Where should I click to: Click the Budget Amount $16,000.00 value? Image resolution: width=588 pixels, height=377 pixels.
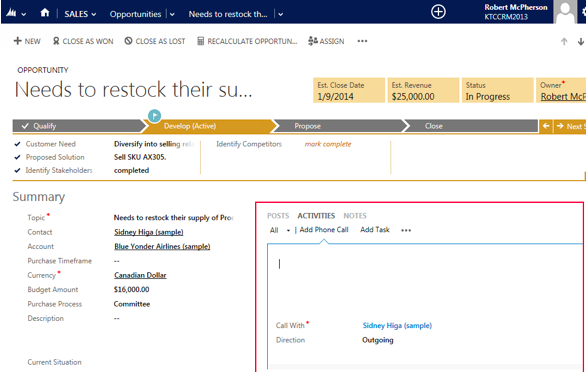tap(131, 290)
